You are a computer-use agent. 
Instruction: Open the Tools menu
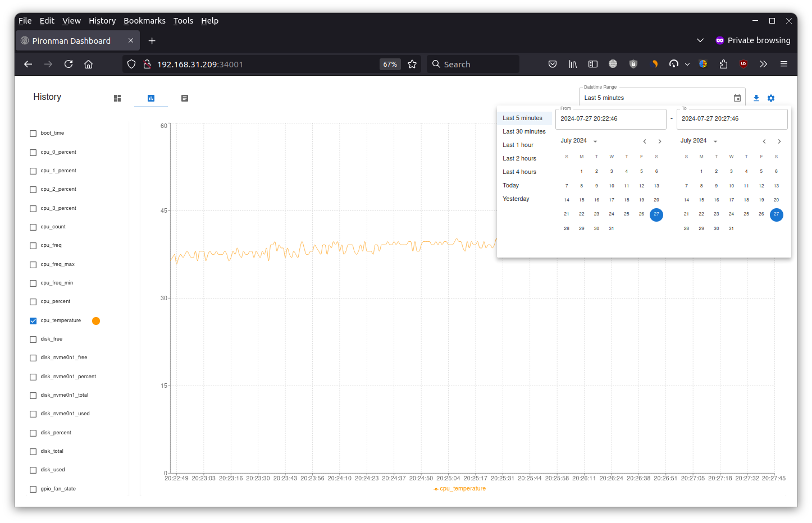tap(183, 21)
